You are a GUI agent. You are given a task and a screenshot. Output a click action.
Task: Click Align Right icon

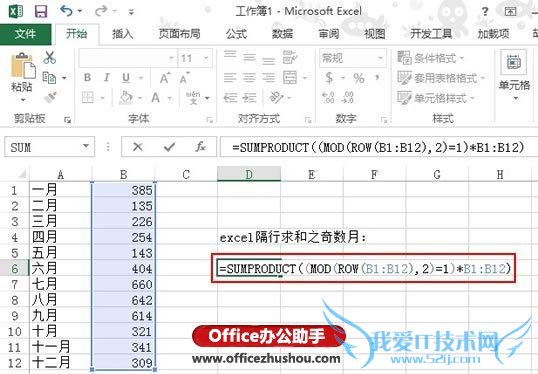[269, 78]
